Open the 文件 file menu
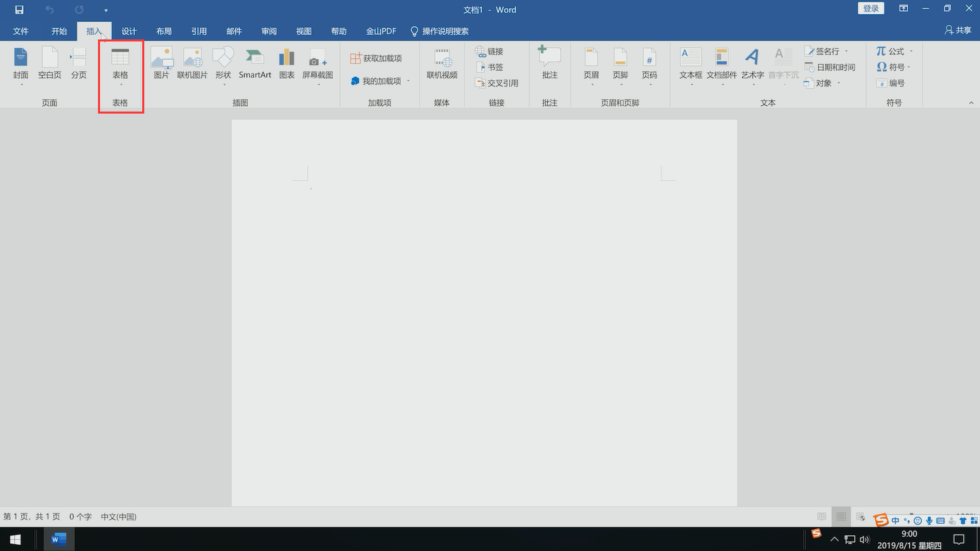Image resolution: width=980 pixels, height=551 pixels. pyautogui.click(x=20, y=31)
